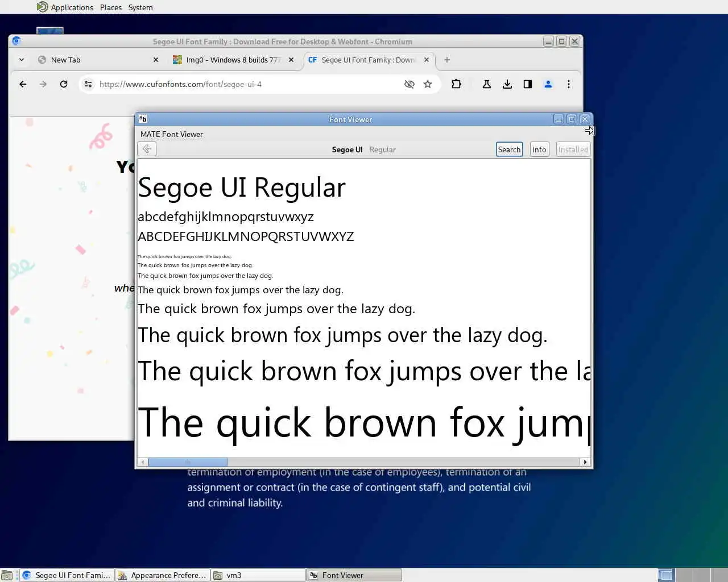Open a new Chromium tab with plus

tap(447, 60)
